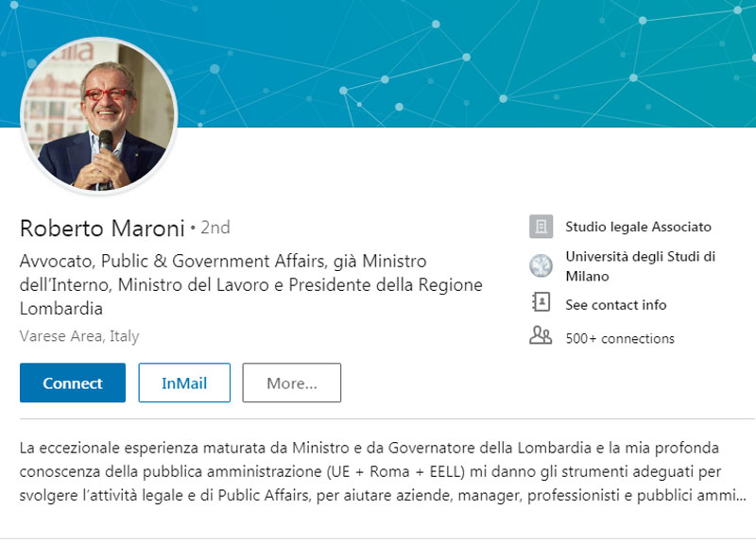Expand the truncated summary at the ellipsis

coord(739,495)
